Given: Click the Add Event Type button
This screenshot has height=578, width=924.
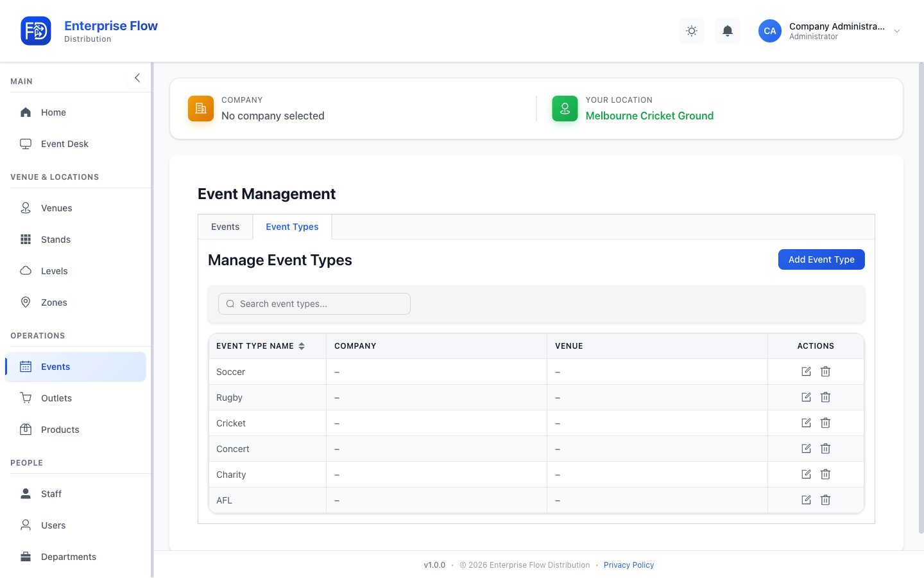Looking at the screenshot, I should coord(821,259).
